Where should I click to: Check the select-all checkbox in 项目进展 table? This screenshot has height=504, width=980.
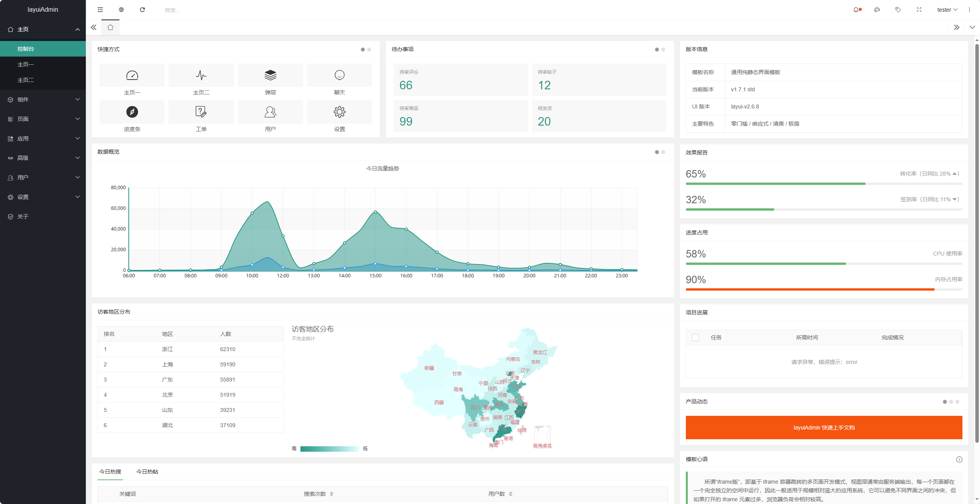coord(695,337)
